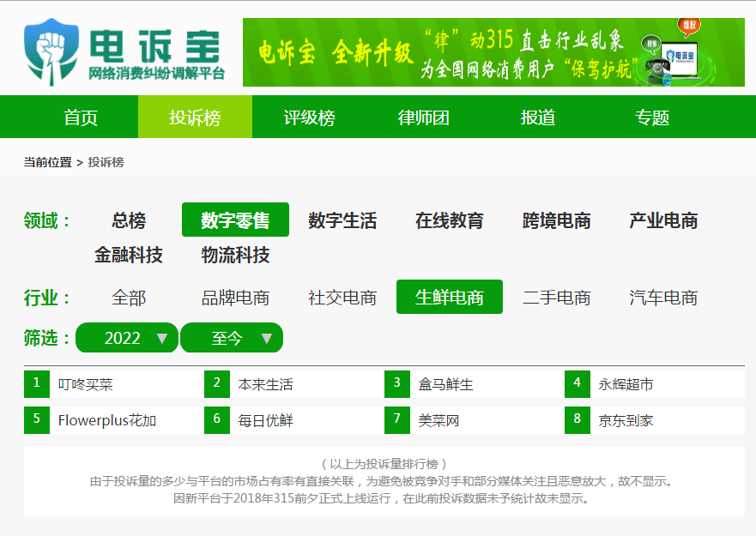
Task: Choose 全部 in the industry row
Action: pos(129,298)
